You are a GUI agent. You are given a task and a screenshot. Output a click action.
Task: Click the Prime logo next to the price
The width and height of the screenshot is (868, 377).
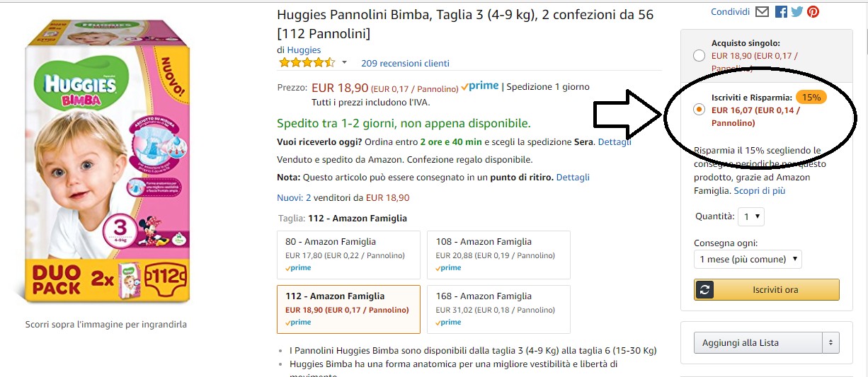pos(480,87)
